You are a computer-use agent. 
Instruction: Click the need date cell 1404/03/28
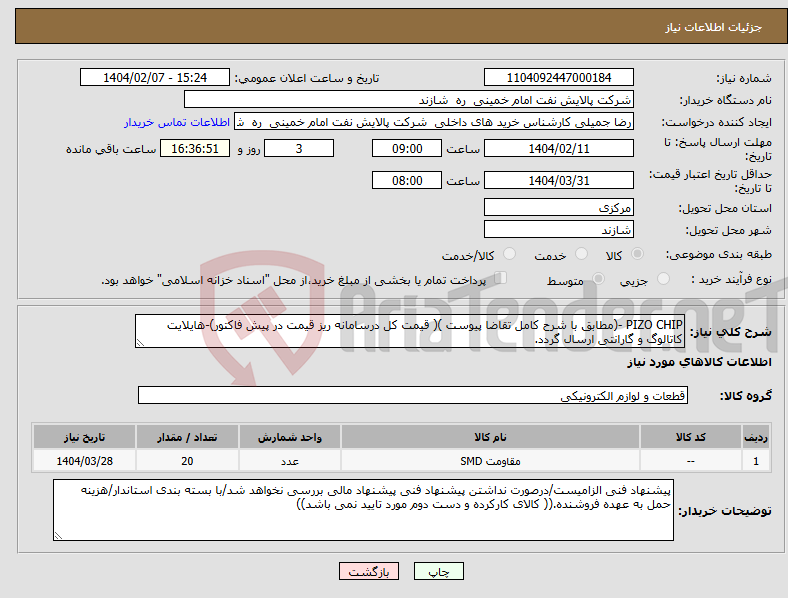[84, 461]
